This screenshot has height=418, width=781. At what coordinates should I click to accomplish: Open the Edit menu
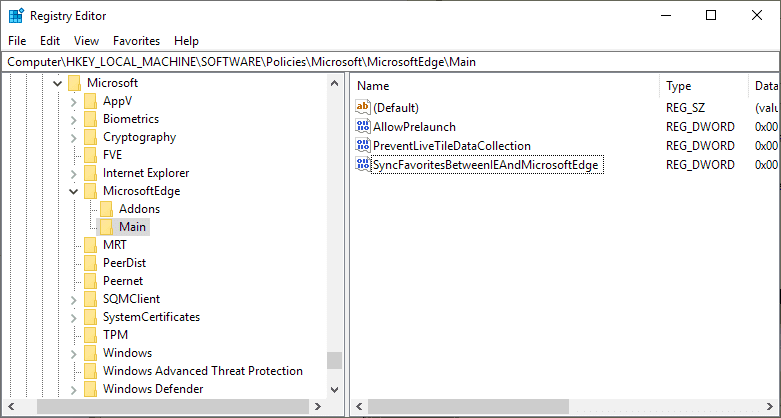50,41
